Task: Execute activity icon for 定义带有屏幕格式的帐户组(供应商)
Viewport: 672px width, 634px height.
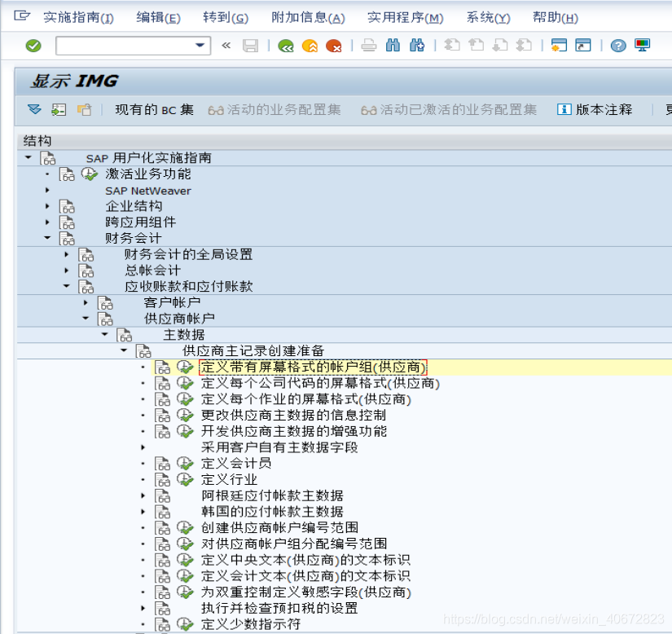Action: coord(186,367)
